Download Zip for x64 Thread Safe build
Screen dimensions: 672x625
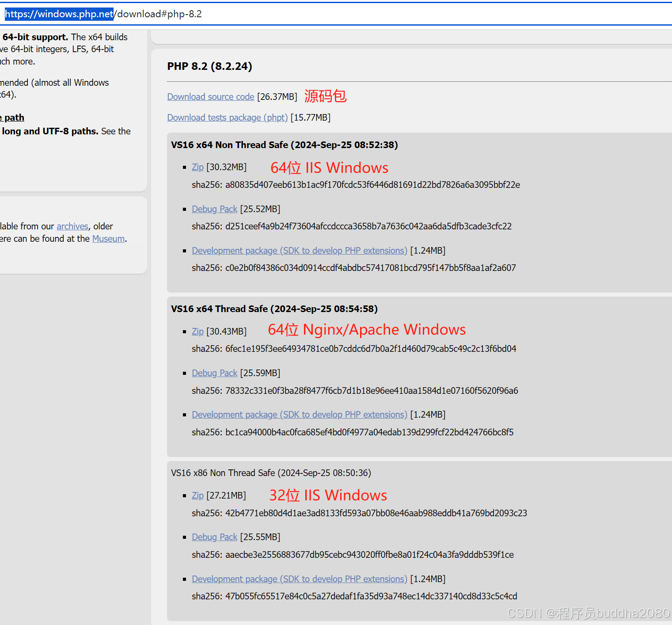197,332
